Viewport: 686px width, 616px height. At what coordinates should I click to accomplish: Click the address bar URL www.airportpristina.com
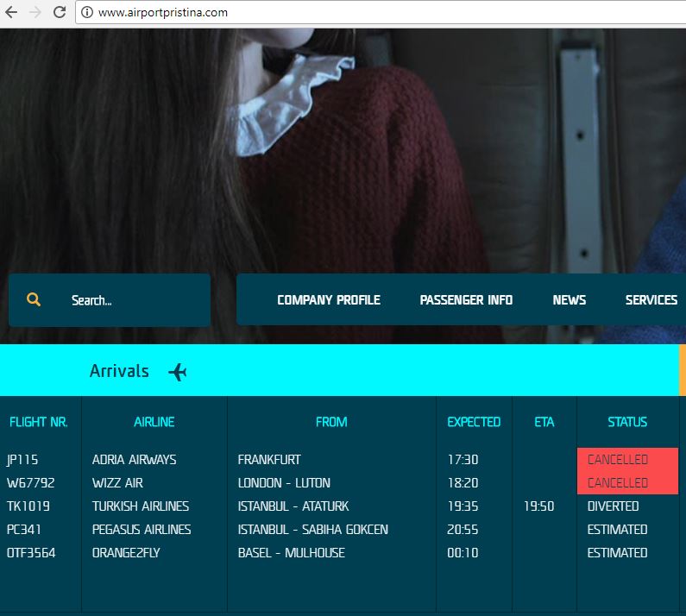coord(163,12)
